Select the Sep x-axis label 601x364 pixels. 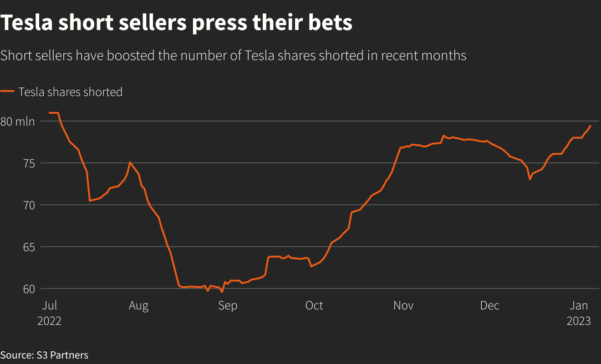(228, 306)
